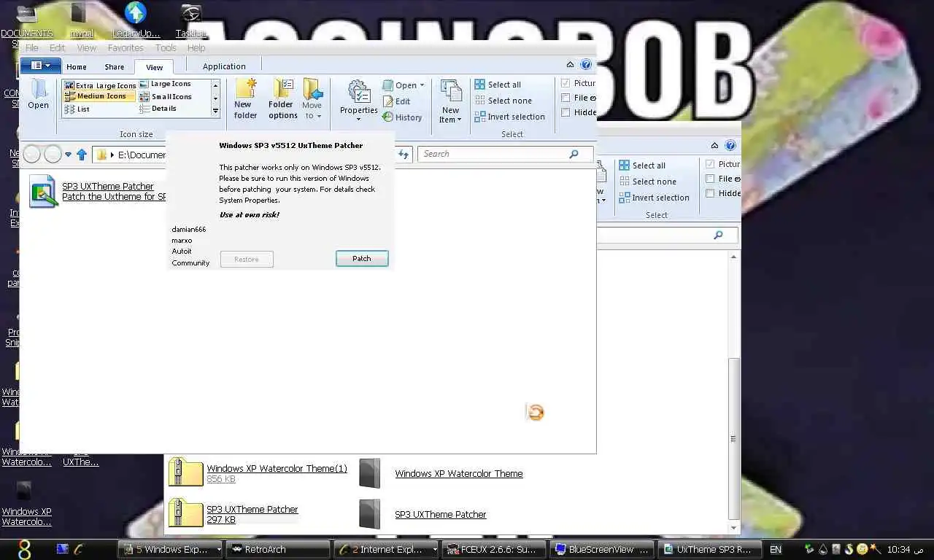Open Windows XP Watercolor Theme(1) zip folder

[258, 473]
